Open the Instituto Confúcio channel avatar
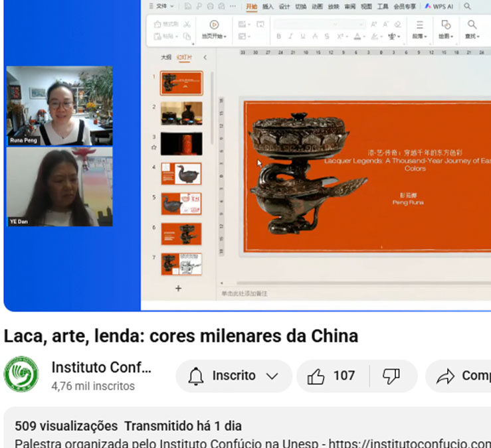 click(x=21, y=374)
